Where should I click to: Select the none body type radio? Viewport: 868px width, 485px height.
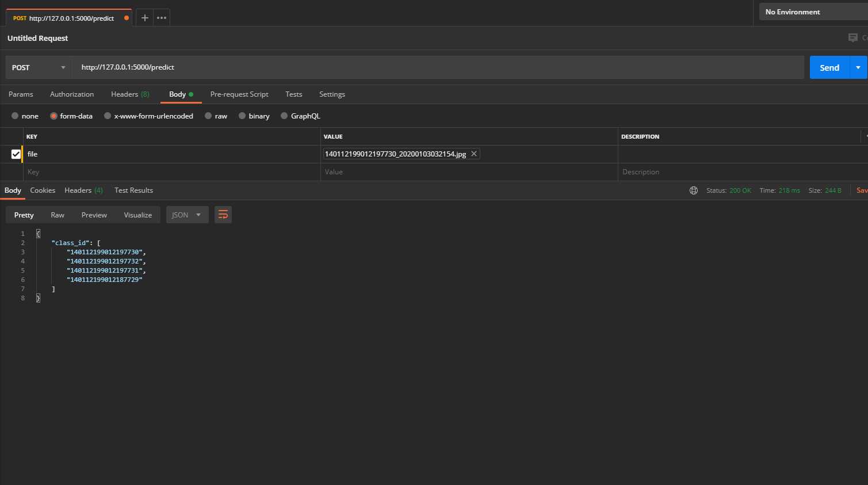pos(15,116)
